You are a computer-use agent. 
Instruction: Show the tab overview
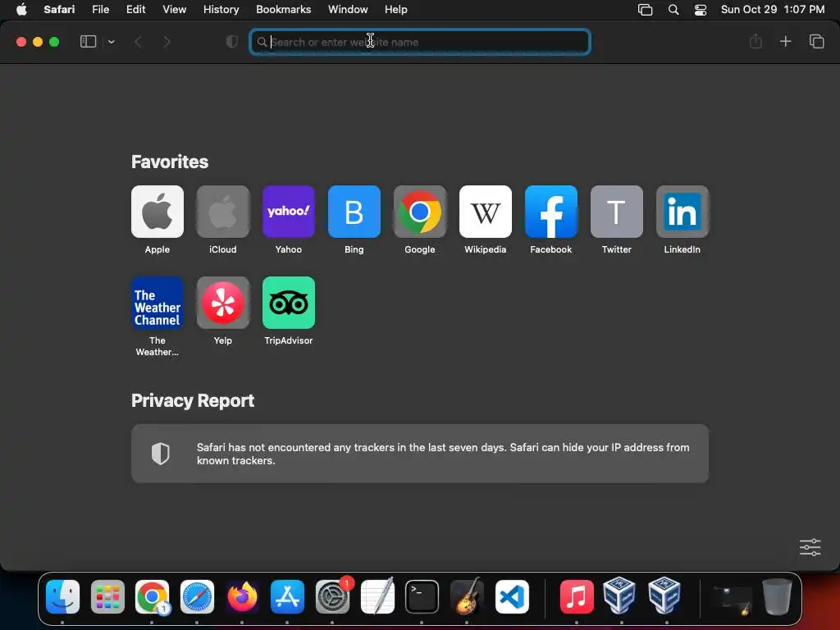click(816, 41)
